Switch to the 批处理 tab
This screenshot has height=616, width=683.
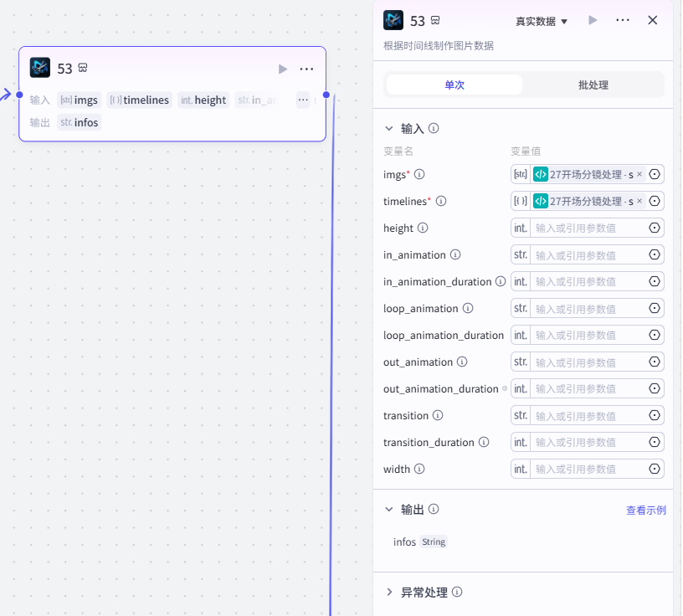pos(593,85)
